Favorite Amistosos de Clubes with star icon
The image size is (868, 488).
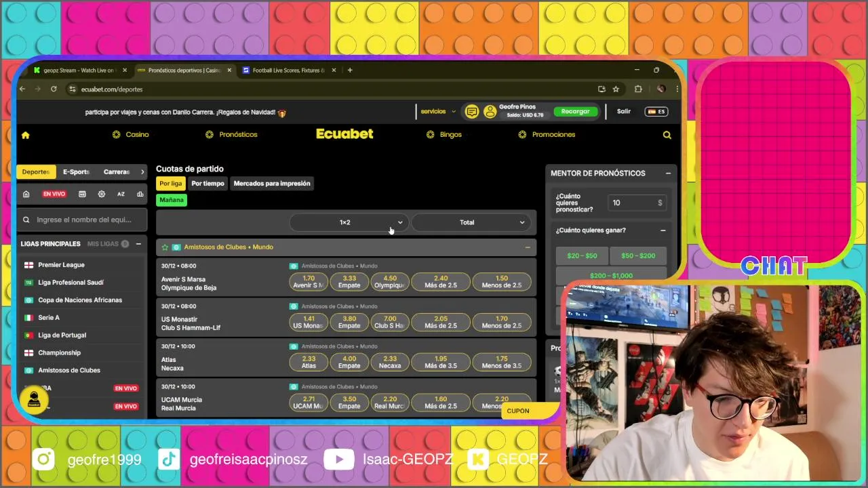[x=165, y=247]
